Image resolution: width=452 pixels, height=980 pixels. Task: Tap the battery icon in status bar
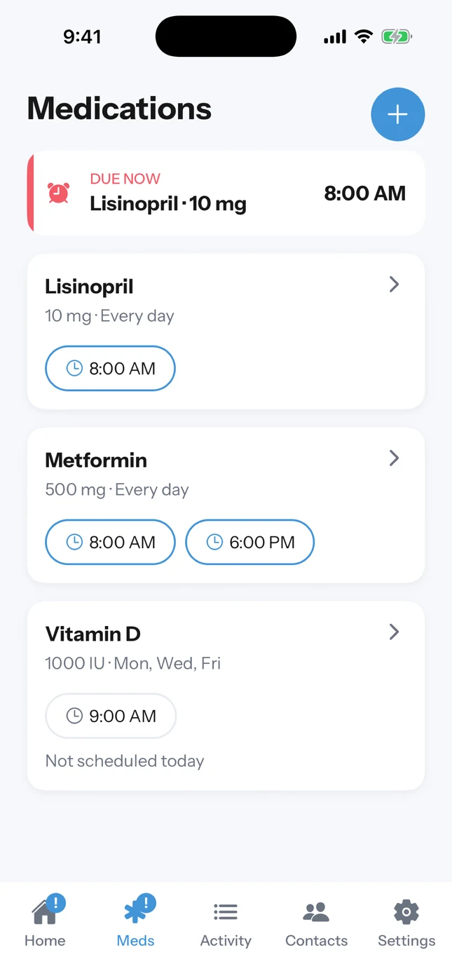(x=397, y=37)
